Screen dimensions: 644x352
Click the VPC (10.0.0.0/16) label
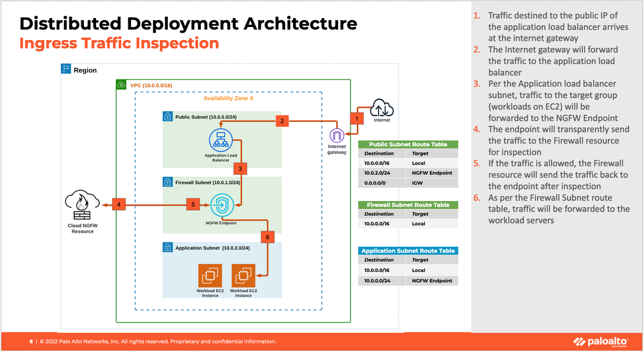[151, 85]
